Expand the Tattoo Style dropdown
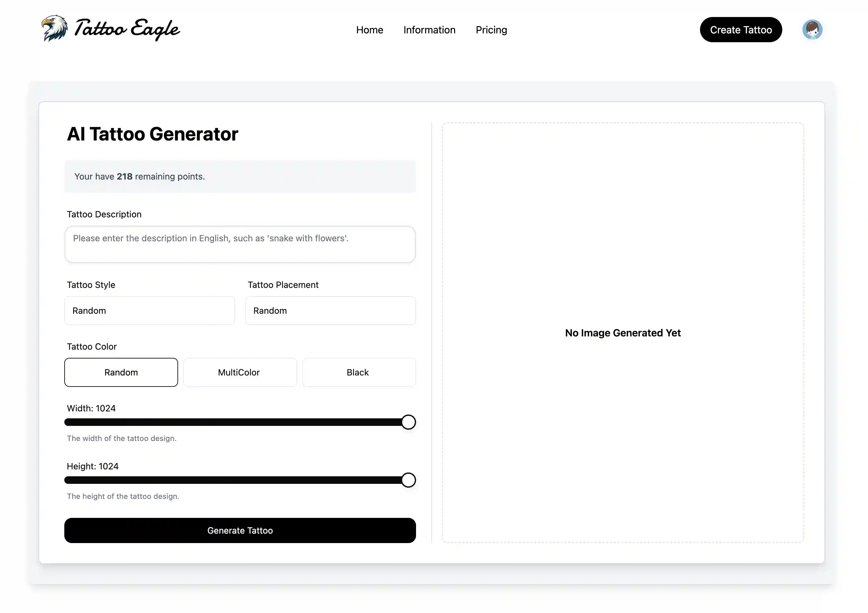868x613 pixels. point(149,310)
